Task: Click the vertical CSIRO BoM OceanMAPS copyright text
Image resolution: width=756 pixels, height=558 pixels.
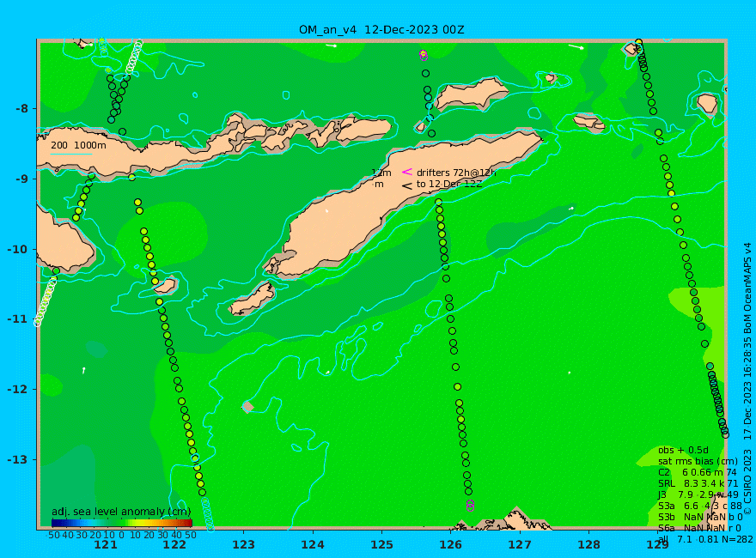Action: pyautogui.click(x=747, y=379)
